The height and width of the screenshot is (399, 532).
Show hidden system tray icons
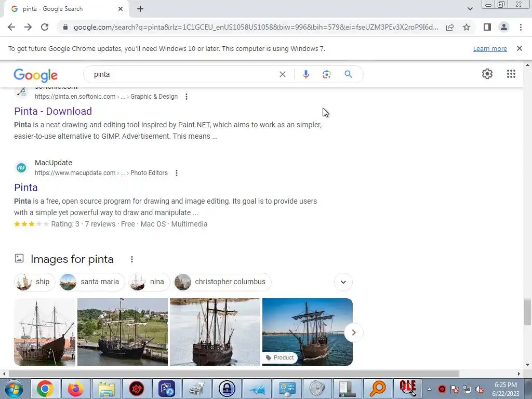tap(429, 389)
